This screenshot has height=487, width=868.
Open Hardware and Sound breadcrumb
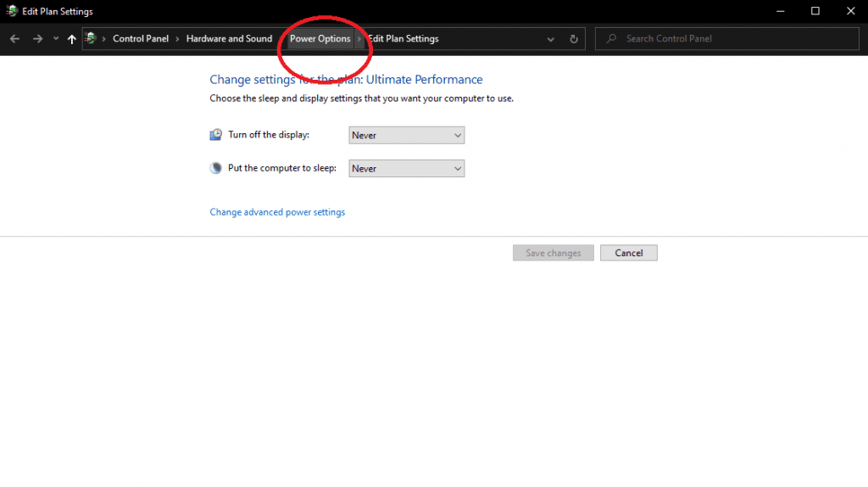(229, 39)
